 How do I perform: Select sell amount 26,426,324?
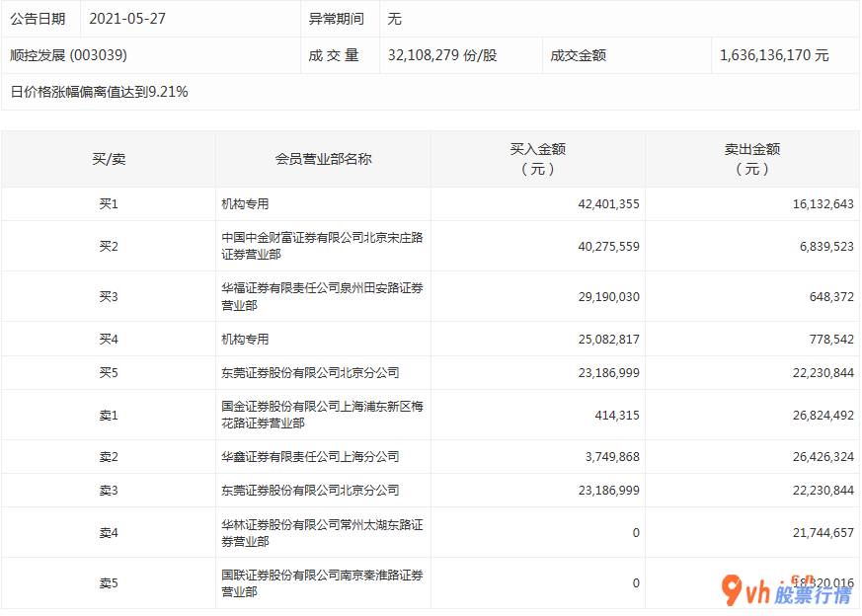pyautogui.click(x=823, y=457)
